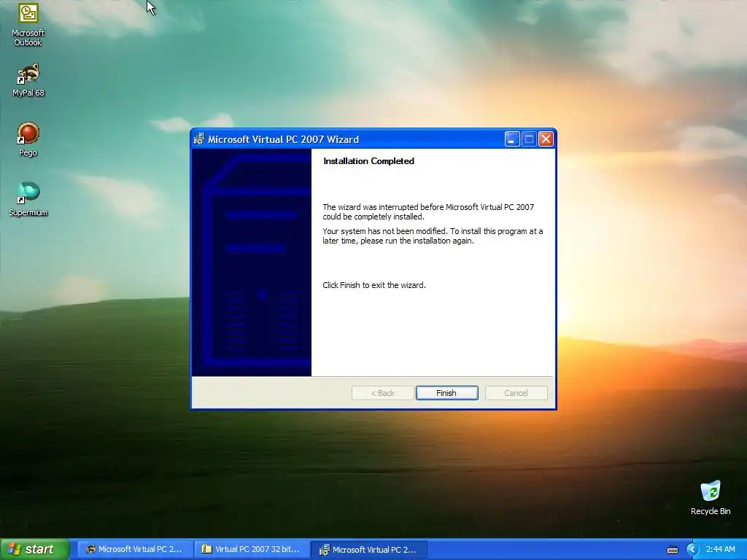Switch to first Microsoft Virtual PC taskbar item
The image size is (747, 560).
[x=135, y=549]
